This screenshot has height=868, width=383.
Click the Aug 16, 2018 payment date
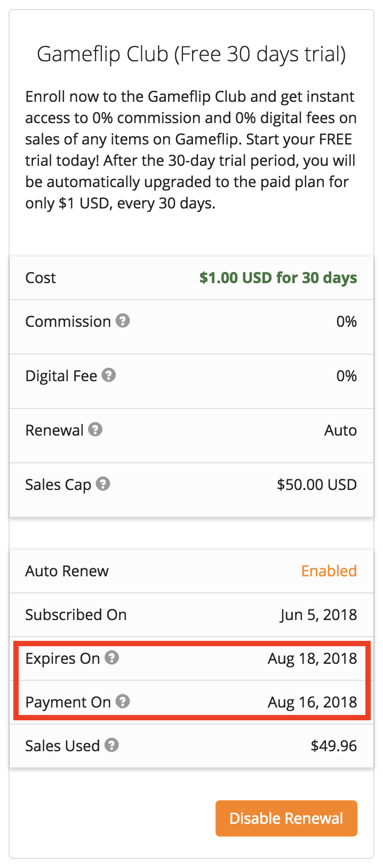312,702
